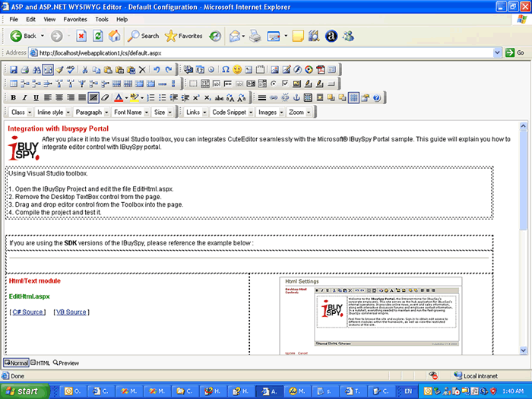The image size is (532, 399).
Task: Pick the yellow highlight color swatch
Action: (x=134, y=98)
